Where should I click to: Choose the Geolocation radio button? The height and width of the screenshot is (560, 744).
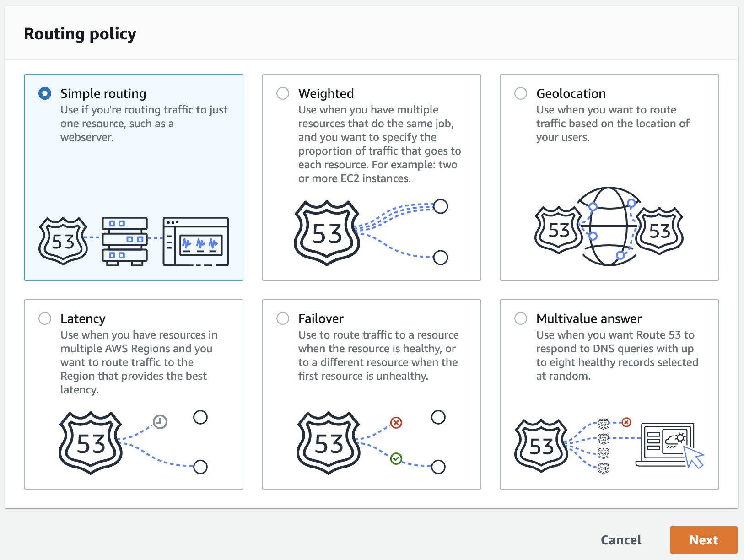tap(521, 93)
